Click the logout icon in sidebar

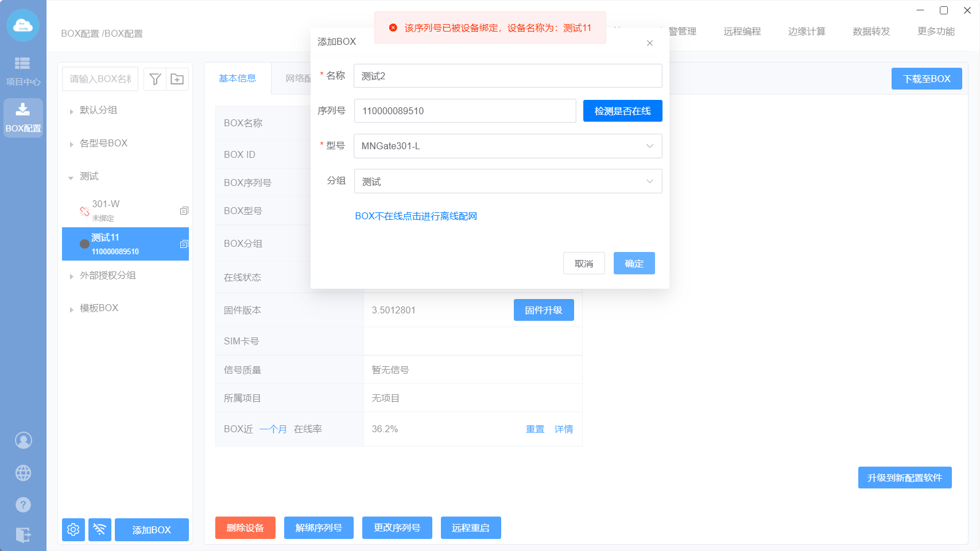[23, 535]
